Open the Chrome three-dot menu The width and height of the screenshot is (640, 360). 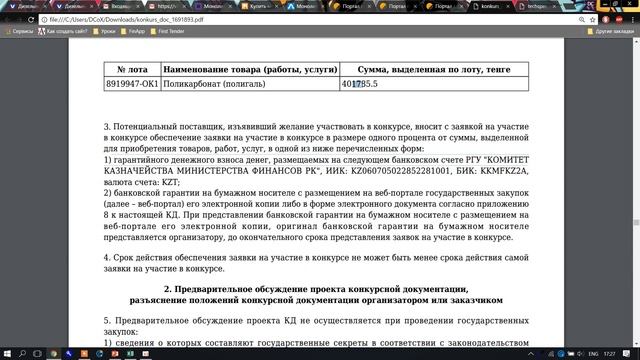633,20
